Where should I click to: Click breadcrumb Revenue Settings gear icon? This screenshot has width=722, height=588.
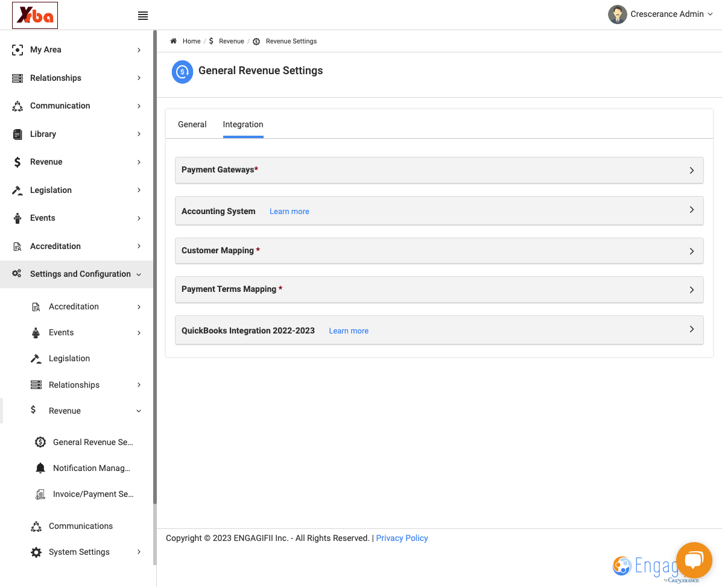[x=256, y=42]
